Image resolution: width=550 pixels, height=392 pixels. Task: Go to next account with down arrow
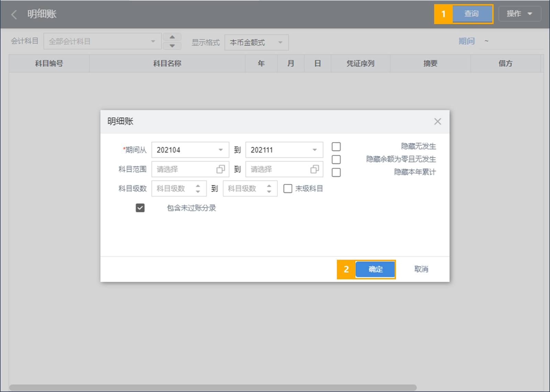tap(172, 46)
